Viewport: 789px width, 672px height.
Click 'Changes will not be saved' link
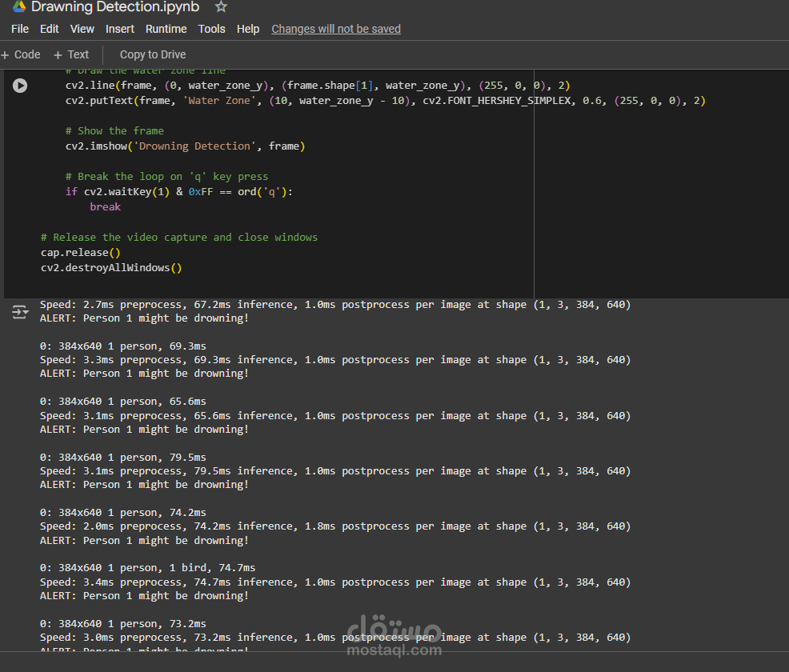pos(336,29)
